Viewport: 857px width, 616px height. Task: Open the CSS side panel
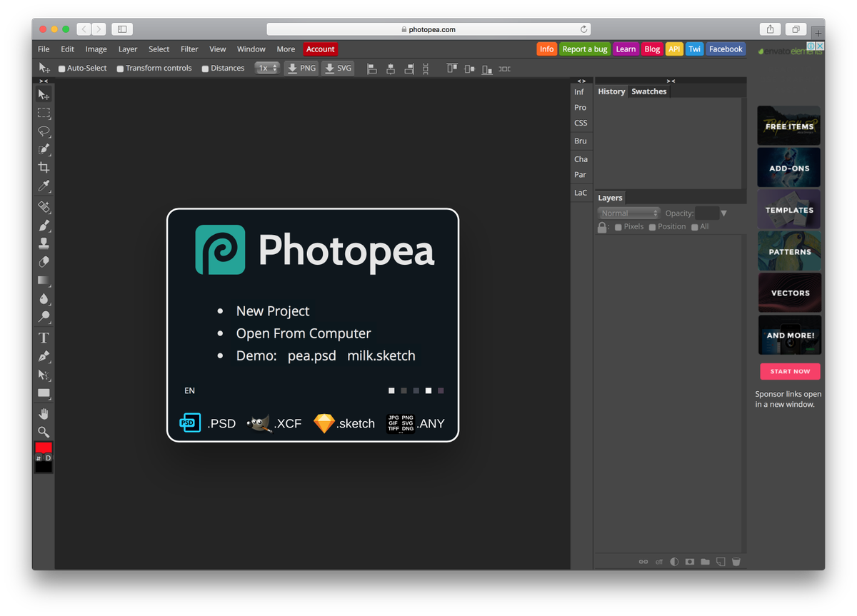pos(581,123)
